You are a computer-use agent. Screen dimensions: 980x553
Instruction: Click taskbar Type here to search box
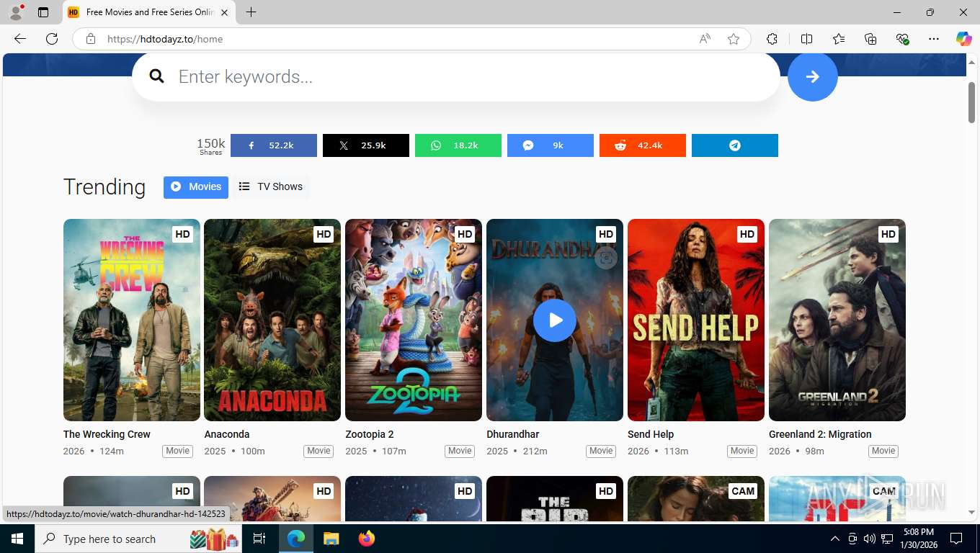click(x=139, y=539)
